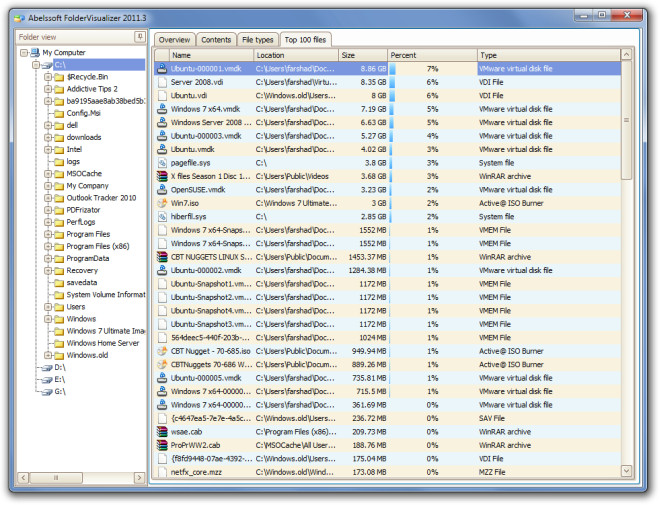Screen dimensions: 660x505
Task: Select the My Company folder
Action: 87,186
